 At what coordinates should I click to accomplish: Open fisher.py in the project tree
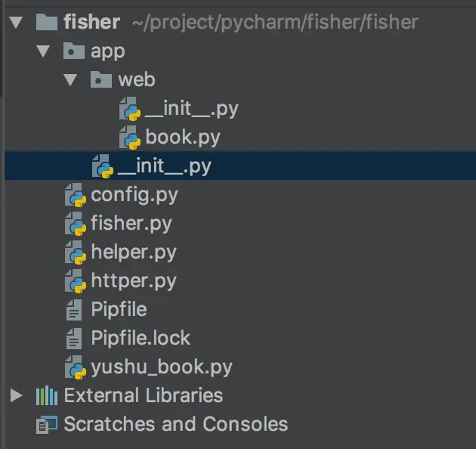coord(131,224)
